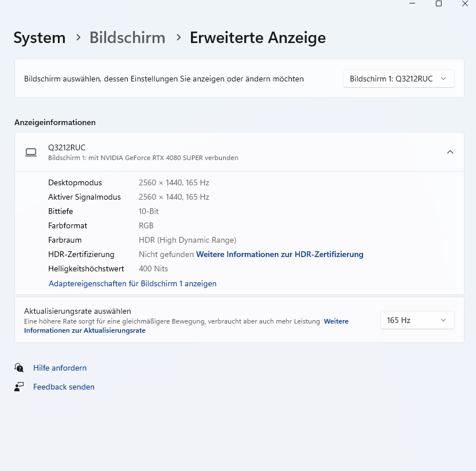This screenshot has width=476, height=471.
Task: Click the Q3212RUC display name header
Action: pos(67,147)
